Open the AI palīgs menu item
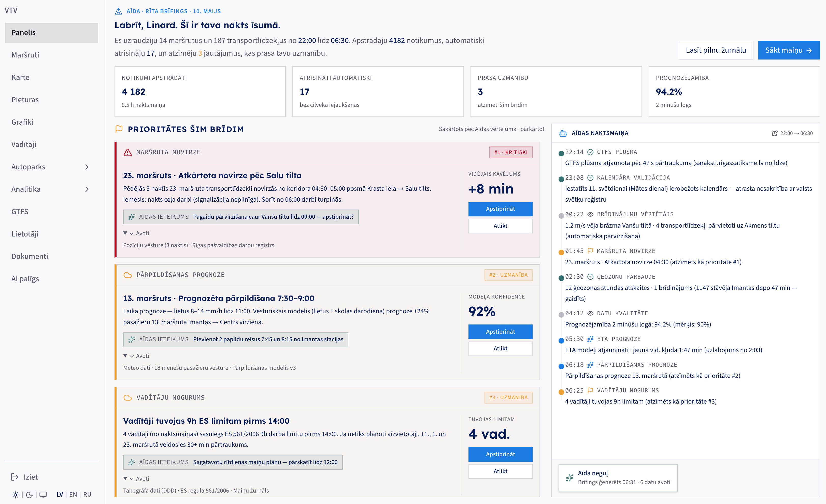The width and height of the screenshot is (826, 504). (x=51, y=279)
